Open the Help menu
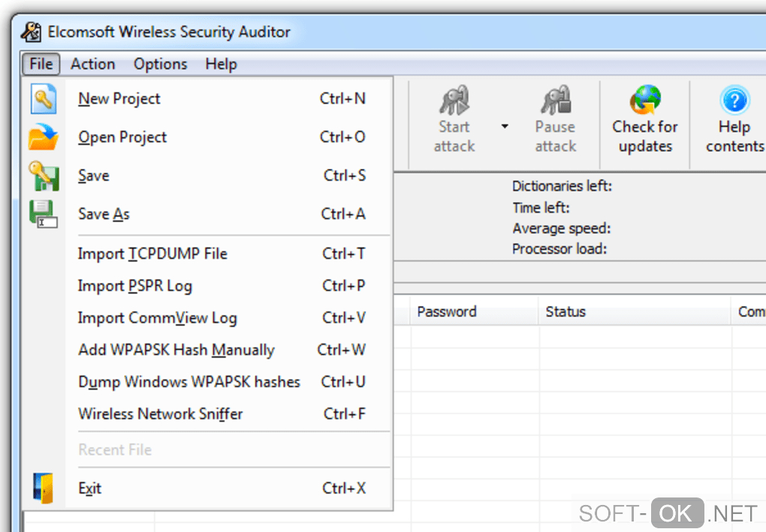 [221, 64]
